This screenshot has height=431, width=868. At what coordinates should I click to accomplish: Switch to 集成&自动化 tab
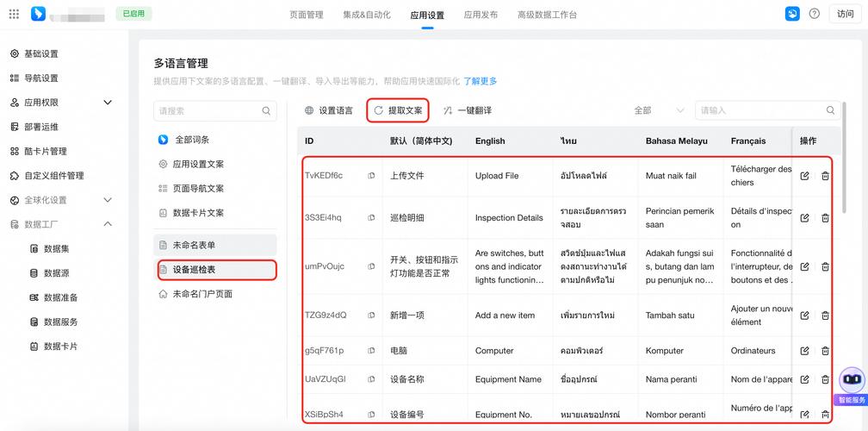tap(367, 15)
